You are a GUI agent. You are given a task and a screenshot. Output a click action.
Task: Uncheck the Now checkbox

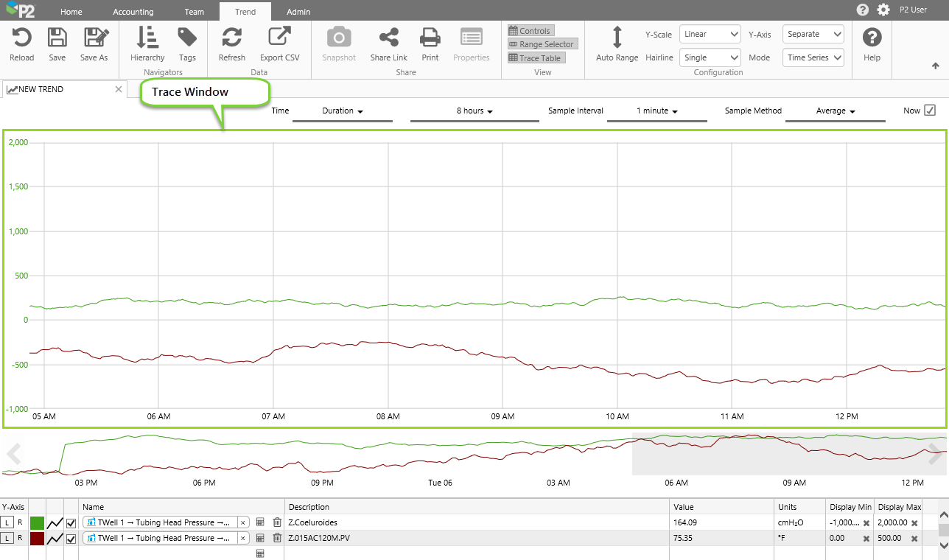click(930, 111)
